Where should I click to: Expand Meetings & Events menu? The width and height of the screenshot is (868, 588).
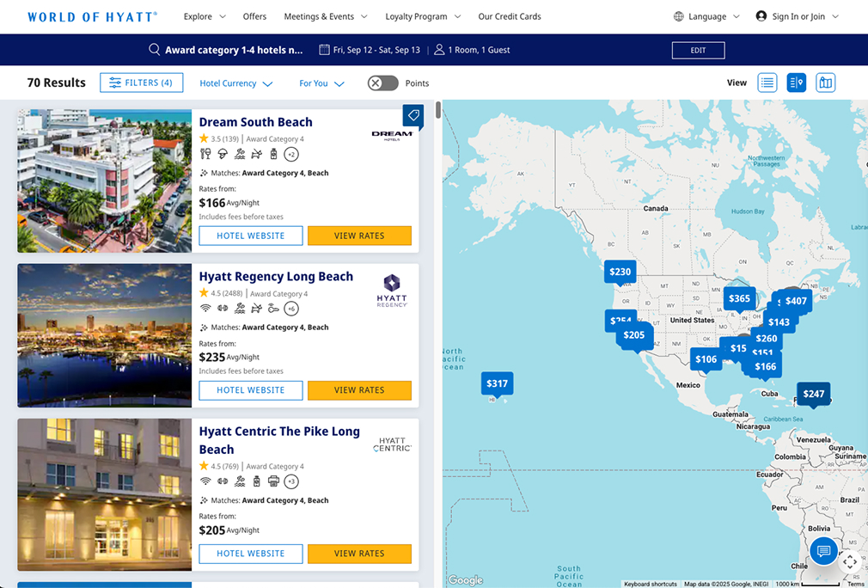click(x=326, y=16)
